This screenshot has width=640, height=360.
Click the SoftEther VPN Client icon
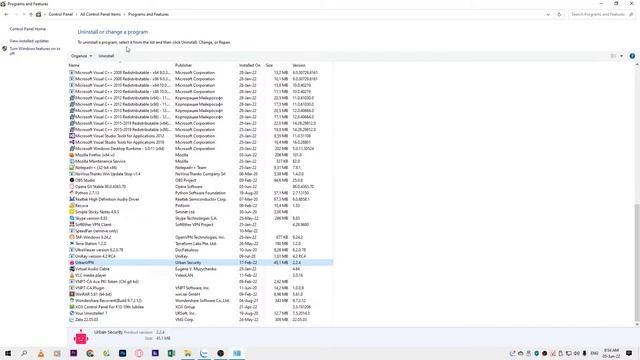click(72, 224)
